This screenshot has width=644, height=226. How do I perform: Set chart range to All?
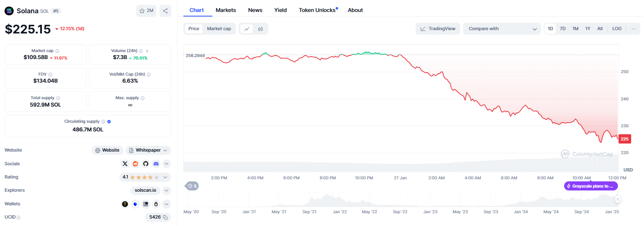[x=600, y=29]
